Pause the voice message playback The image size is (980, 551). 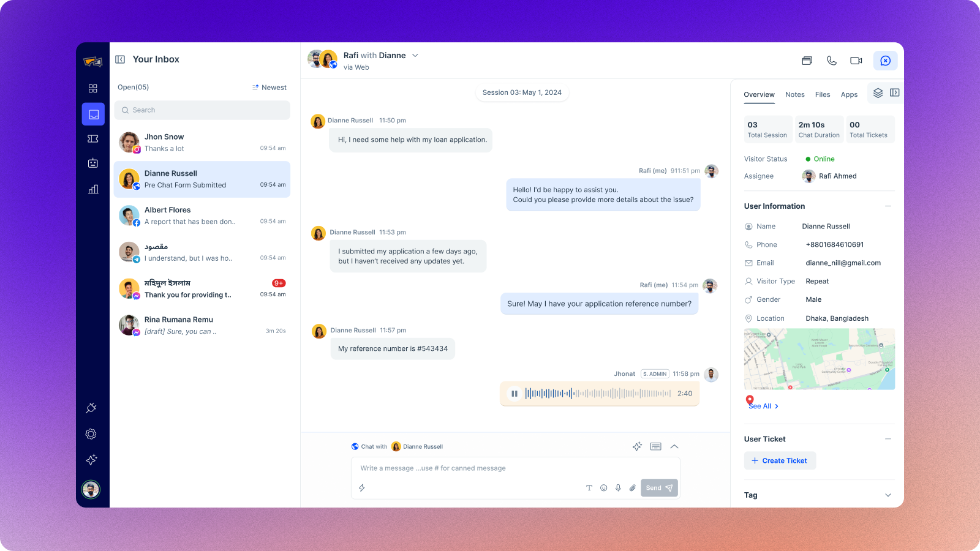coord(514,394)
